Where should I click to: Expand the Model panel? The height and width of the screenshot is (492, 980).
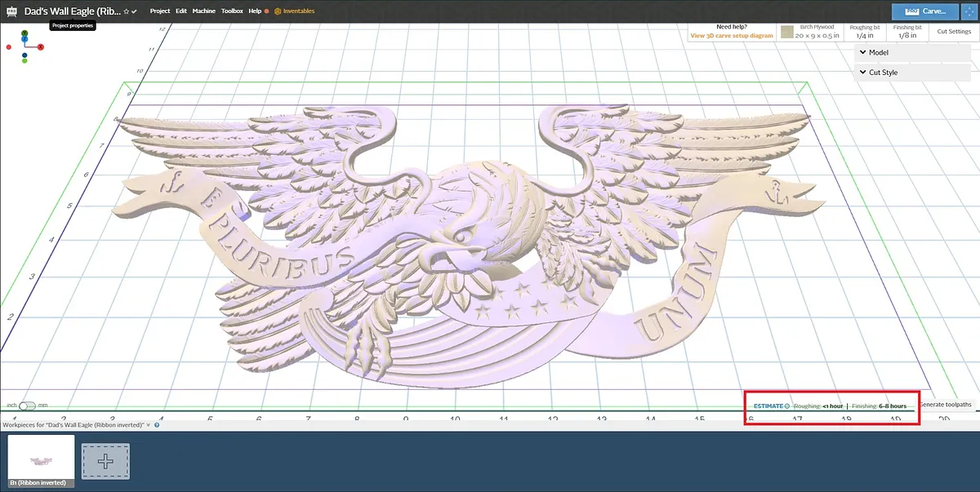[912, 52]
